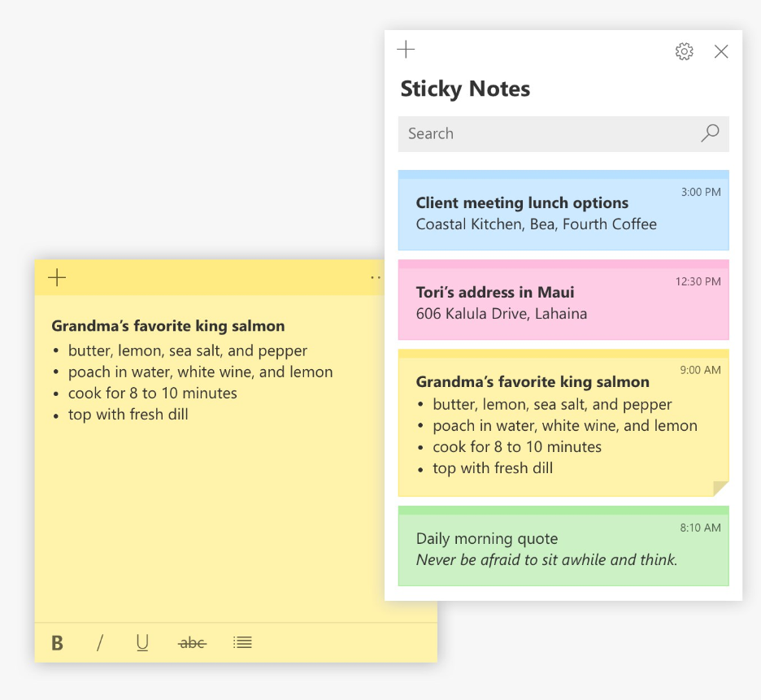Screen dimensions: 761x700
Task: Toggle bold formatting in yellow note
Action: pyautogui.click(x=57, y=643)
